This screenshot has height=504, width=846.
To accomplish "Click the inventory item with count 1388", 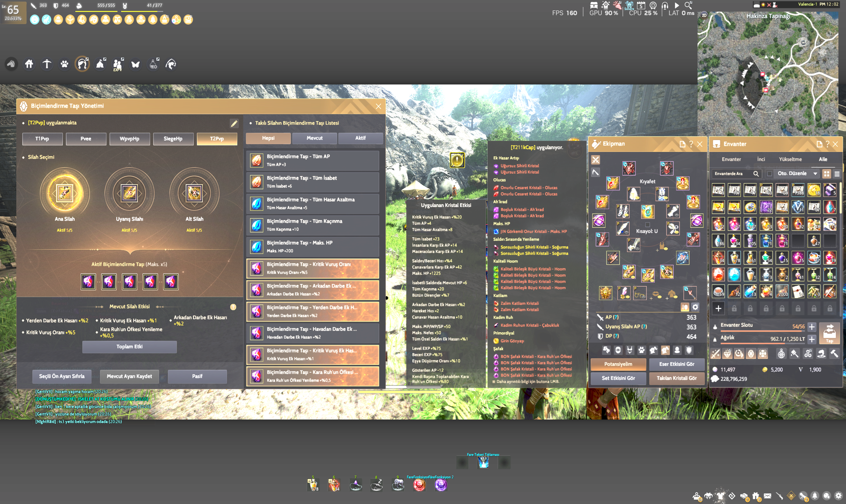I will 798,190.
